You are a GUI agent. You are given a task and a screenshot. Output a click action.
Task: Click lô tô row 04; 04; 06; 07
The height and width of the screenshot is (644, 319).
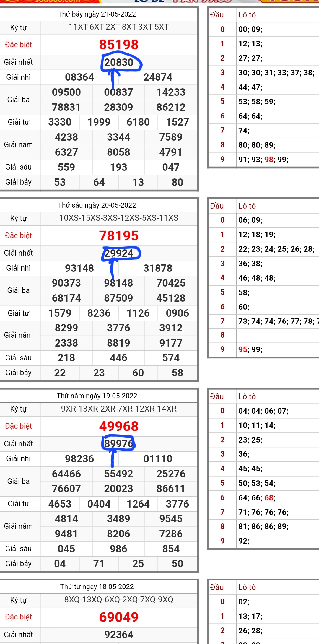263,411
